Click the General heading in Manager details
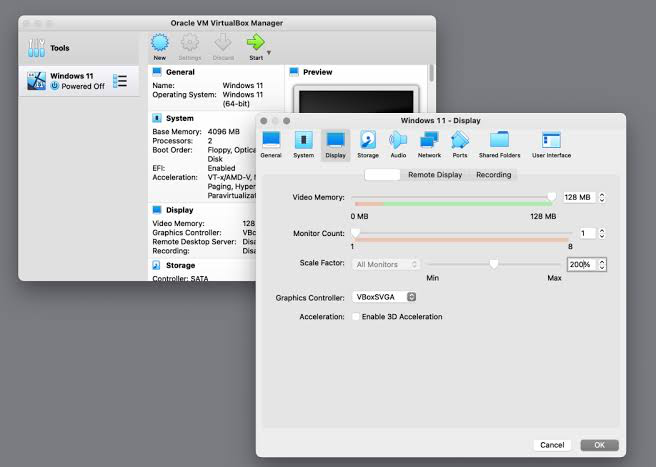The image size is (656, 467). point(180,72)
